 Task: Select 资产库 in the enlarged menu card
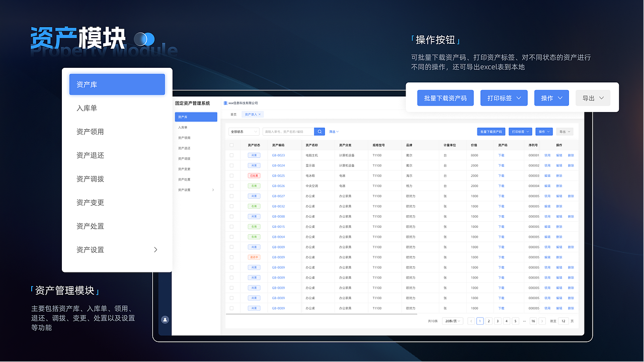click(x=117, y=84)
